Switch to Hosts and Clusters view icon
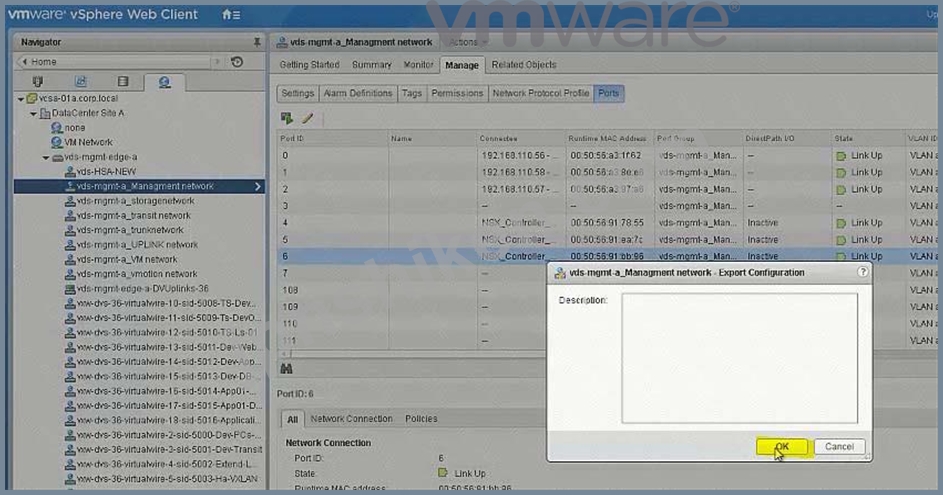The width and height of the screenshot is (943, 495). 37,81
